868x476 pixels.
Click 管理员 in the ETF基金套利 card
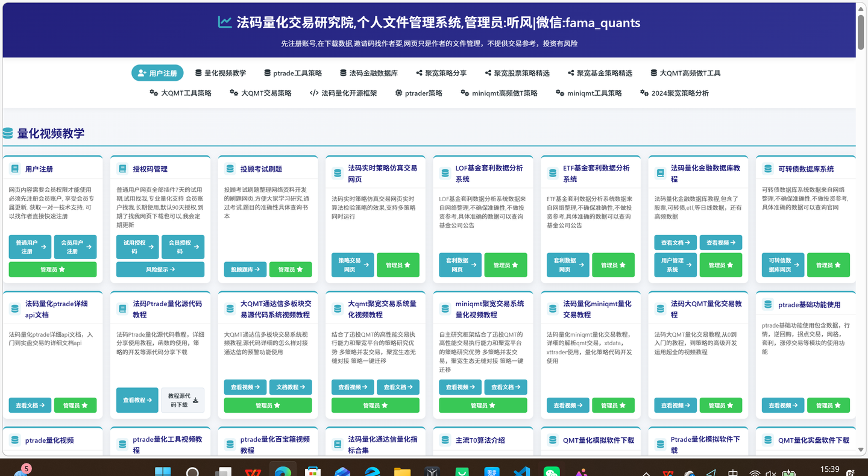pyautogui.click(x=613, y=265)
